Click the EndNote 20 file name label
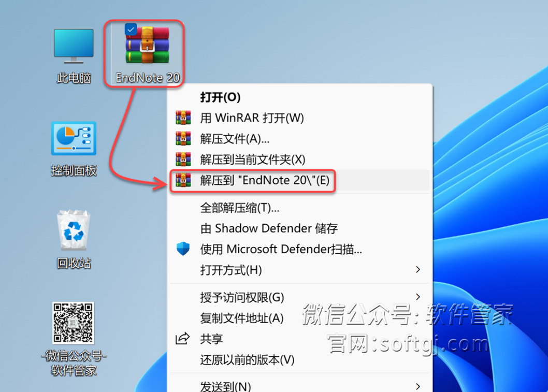The image size is (548, 392). click(148, 78)
